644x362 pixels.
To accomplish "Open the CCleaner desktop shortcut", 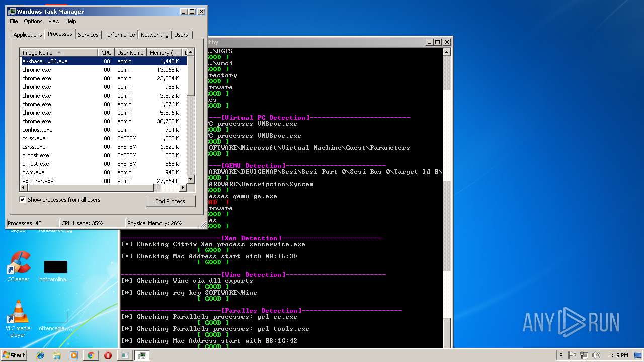I will (18, 266).
